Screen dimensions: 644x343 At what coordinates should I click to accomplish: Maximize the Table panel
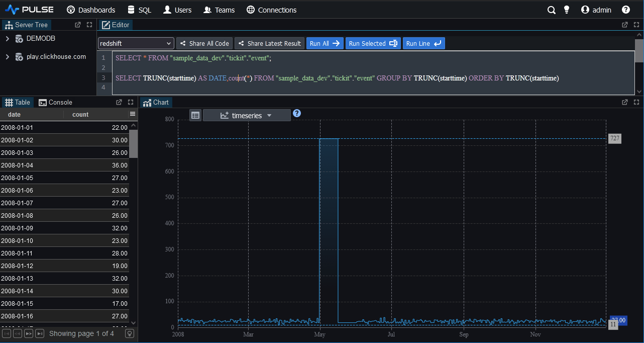click(x=131, y=102)
